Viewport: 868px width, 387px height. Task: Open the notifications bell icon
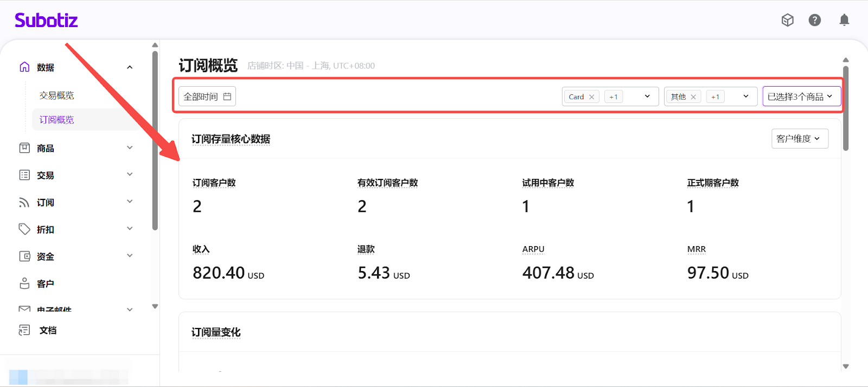click(x=844, y=20)
